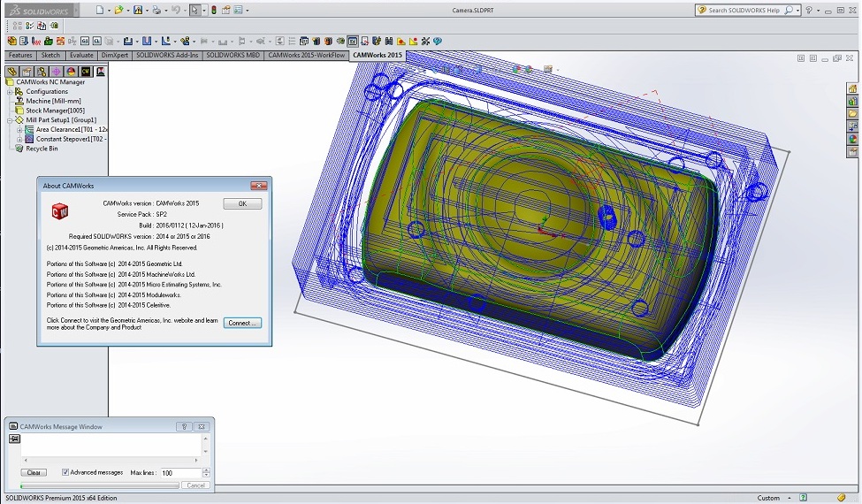Click the Max lines stepper arrows
The image size is (862, 504).
pyautogui.click(x=206, y=473)
